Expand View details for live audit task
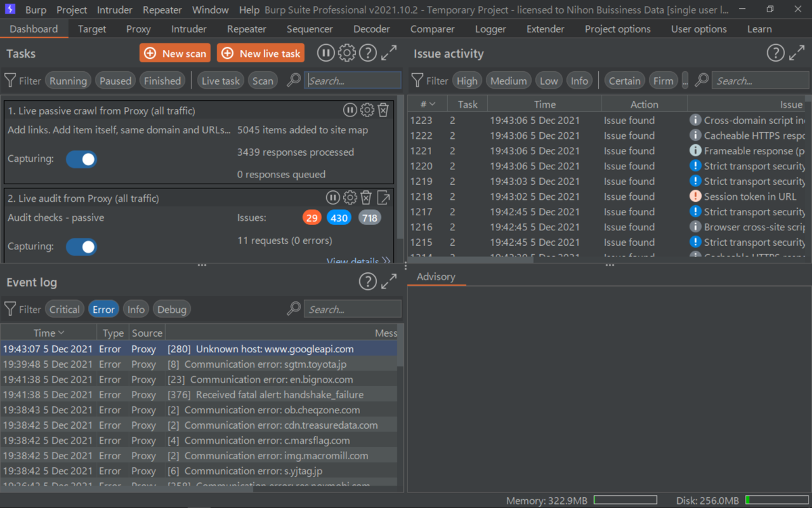The width and height of the screenshot is (812, 508). pos(358,260)
